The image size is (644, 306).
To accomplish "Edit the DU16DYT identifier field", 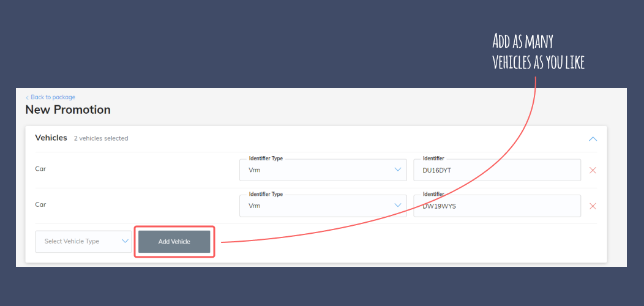I will point(497,170).
